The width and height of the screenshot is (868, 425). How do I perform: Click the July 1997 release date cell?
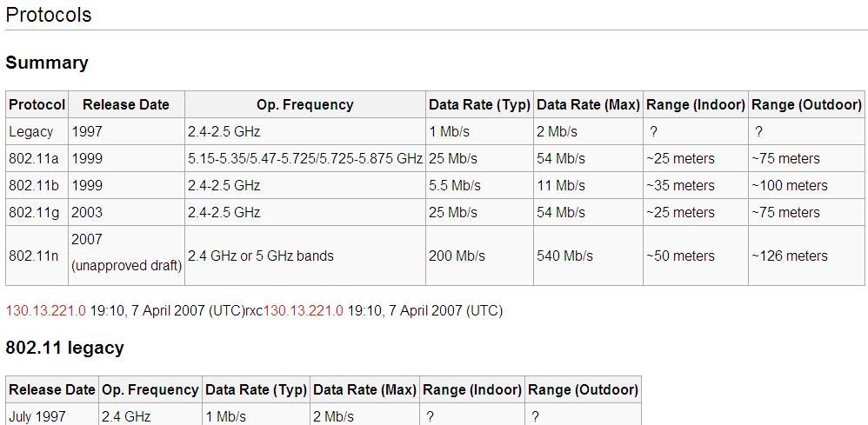click(x=39, y=416)
